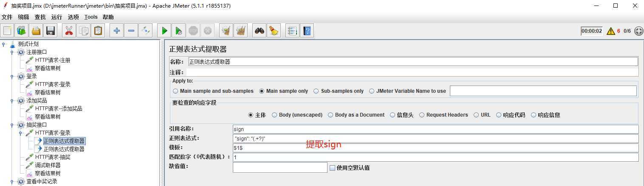This screenshot has height=186, width=644.
Task: Click the Reset Search brush icon
Action: (274, 31)
